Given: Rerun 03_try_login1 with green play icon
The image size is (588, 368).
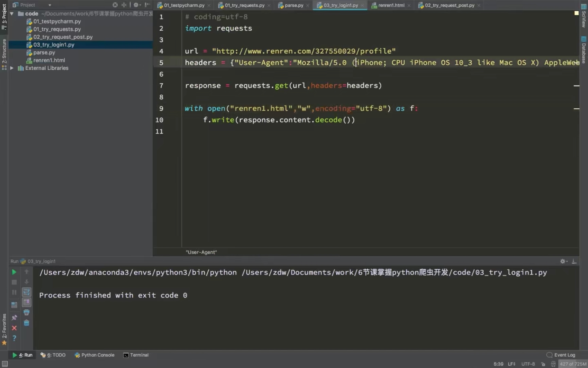Looking at the screenshot, I should [14, 272].
